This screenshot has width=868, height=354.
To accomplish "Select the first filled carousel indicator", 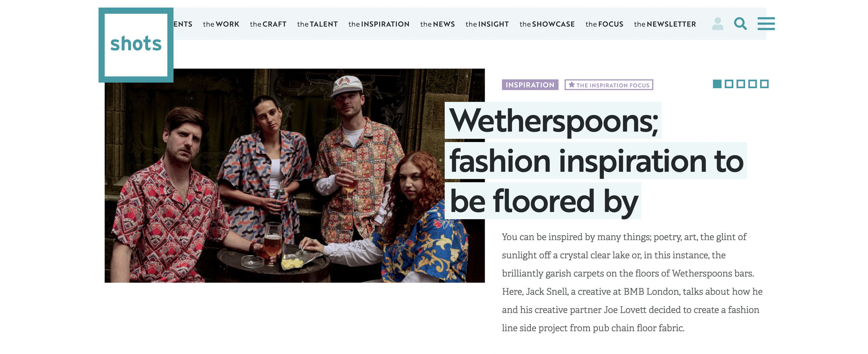I will coord(717,84).
